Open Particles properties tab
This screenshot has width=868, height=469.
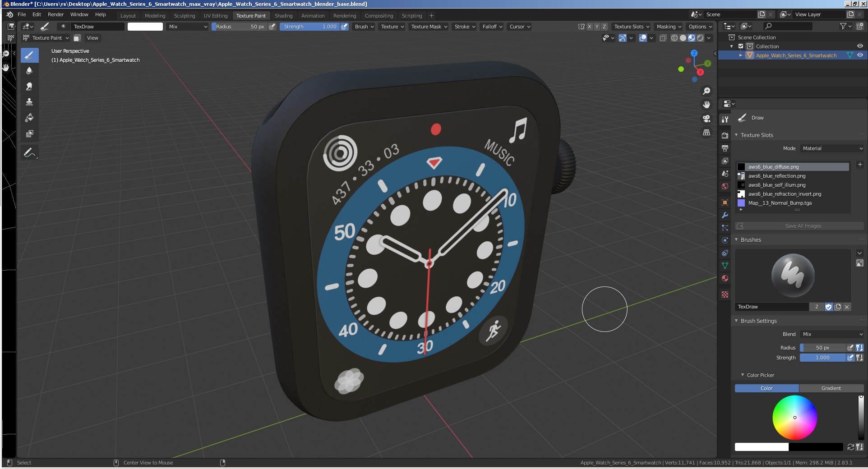click(725, 228)
